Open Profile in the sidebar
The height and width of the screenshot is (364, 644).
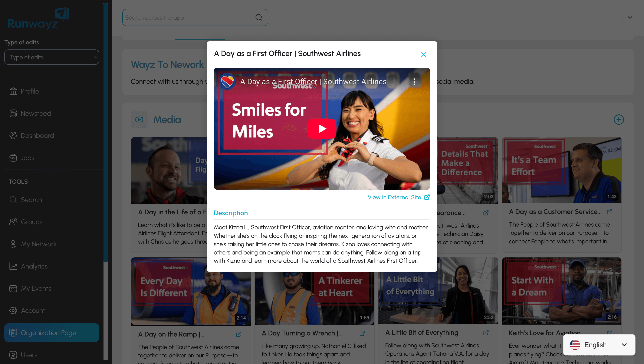point(30,91)
